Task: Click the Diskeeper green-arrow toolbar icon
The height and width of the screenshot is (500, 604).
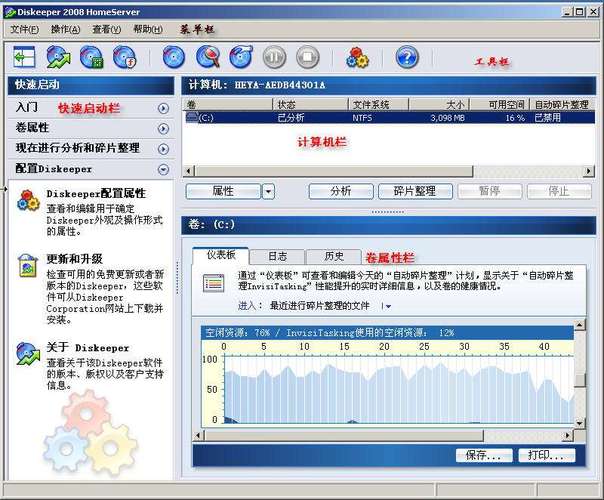Action: [x=58, y=57]
